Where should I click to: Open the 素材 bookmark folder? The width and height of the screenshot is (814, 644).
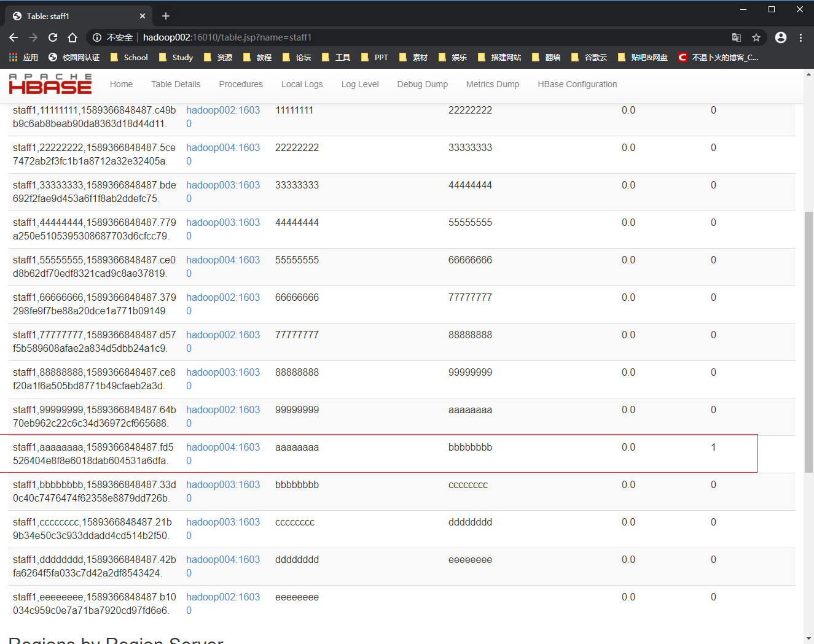tap(413, 57)
